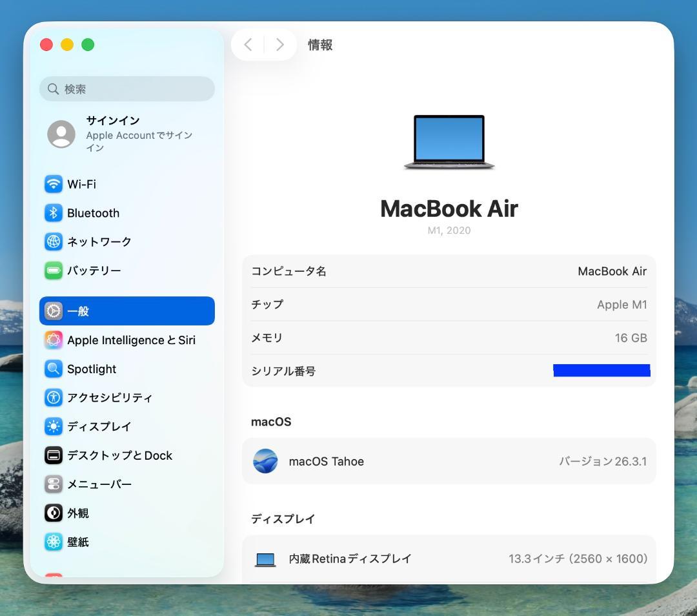
Task: Click the バージョン 26.3.1 text
Action: (603, 461)
